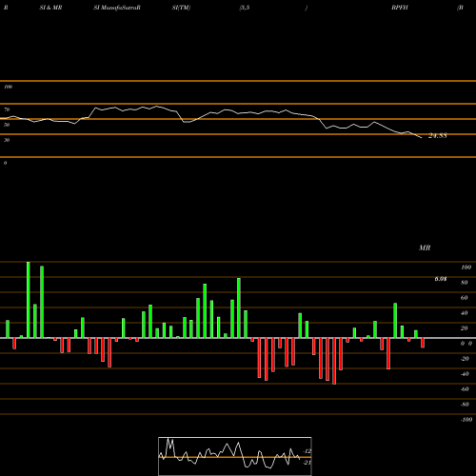The width and height of the screenshot is (476, 476).
Task: Click the MR axis label '80'
Action: [465, 283]
